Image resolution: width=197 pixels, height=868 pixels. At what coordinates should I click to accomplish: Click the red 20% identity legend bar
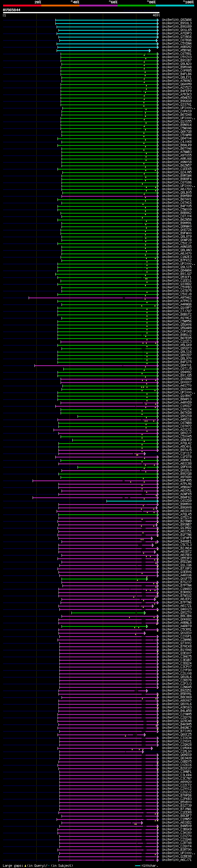tap(22, 6)
